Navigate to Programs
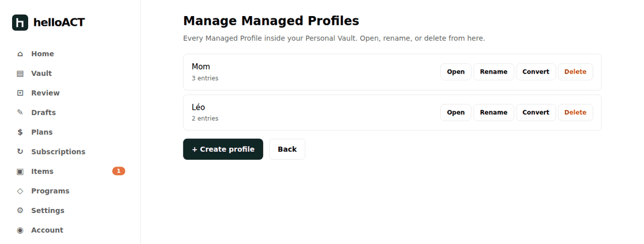644x244 pixels. tap(50, 191)
